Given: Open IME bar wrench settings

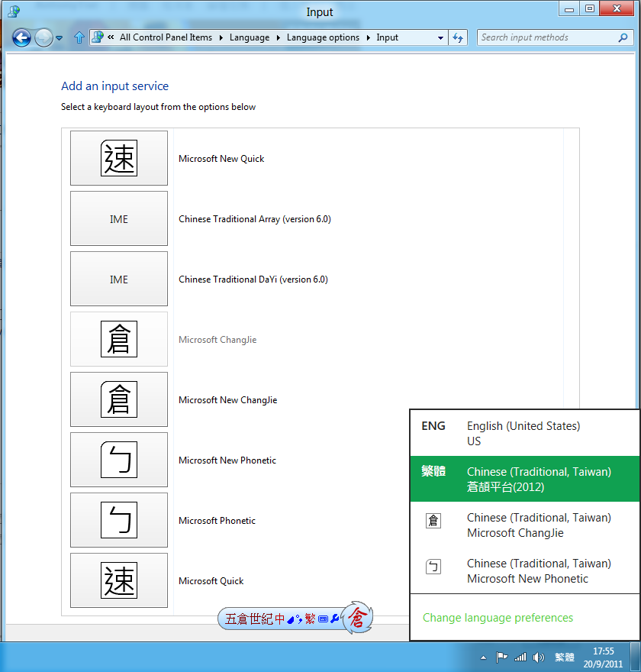Looking at the screenshot, I should 335,619.
